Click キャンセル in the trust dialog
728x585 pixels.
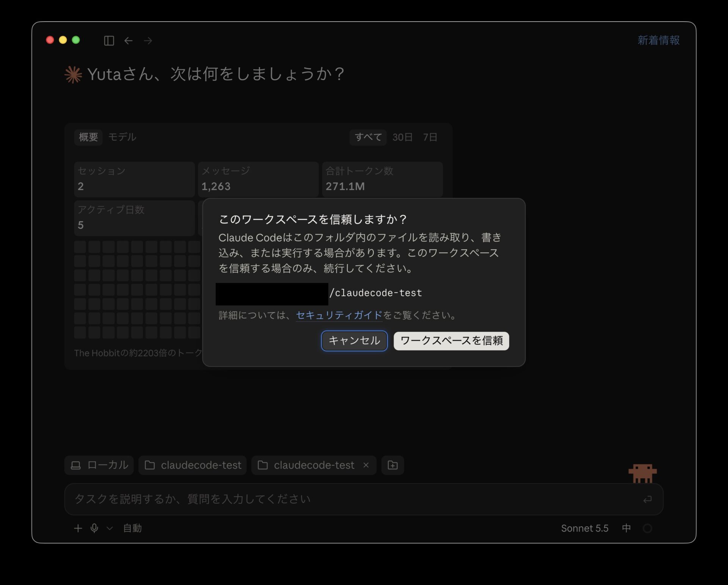coord(354,341)
